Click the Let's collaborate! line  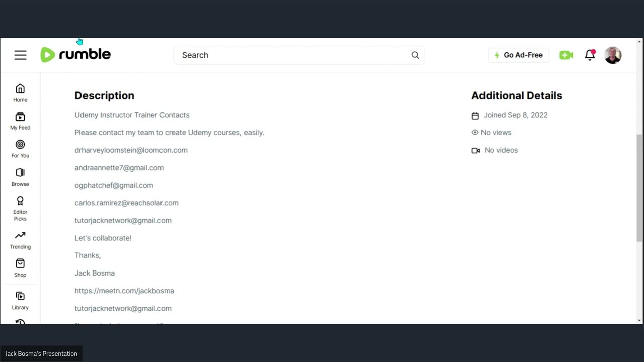(103, 238)
